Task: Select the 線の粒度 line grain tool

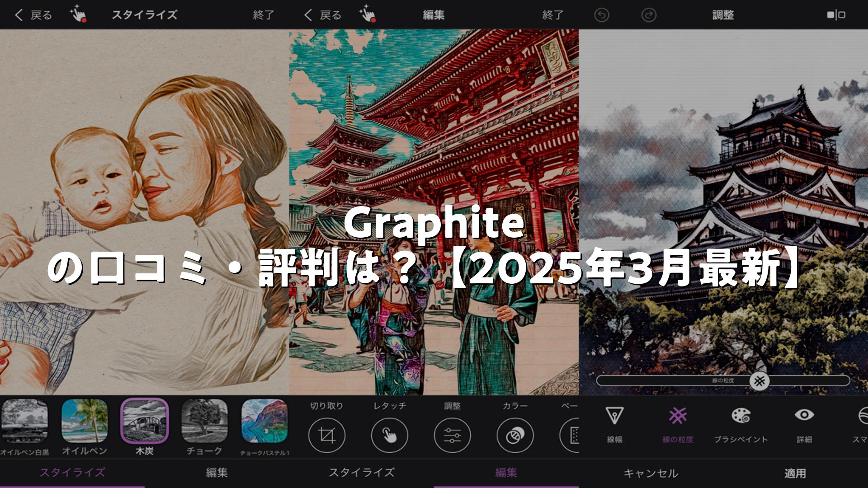Action: coord(678,425)
